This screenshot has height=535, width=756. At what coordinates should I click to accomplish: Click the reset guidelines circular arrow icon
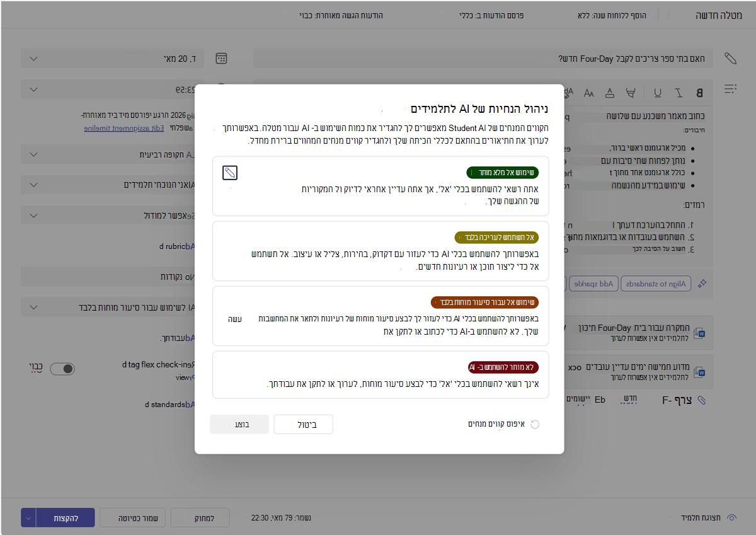(535, 424)
